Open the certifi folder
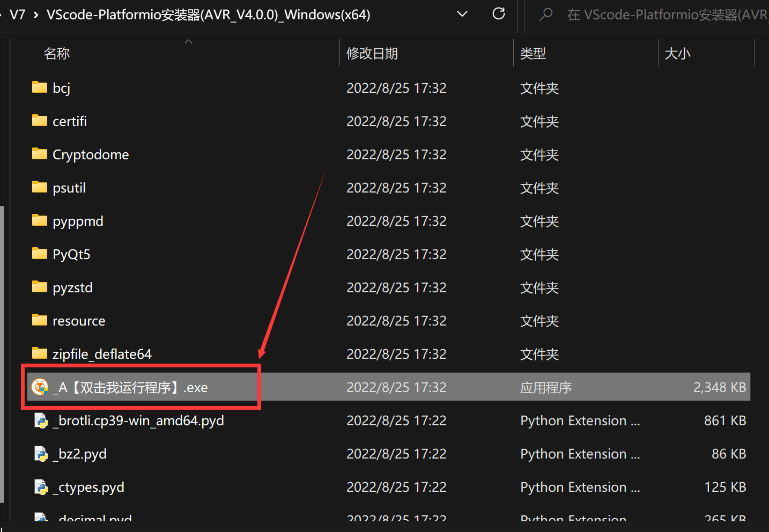Image resolution: width=769 pixels, height=532 pixels. coord(70,121)
